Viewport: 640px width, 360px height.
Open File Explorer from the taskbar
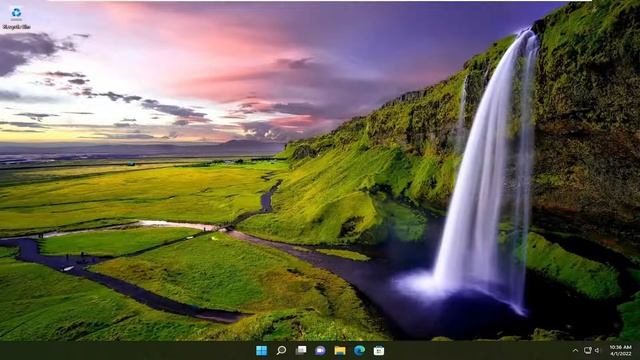coord(340,350)
